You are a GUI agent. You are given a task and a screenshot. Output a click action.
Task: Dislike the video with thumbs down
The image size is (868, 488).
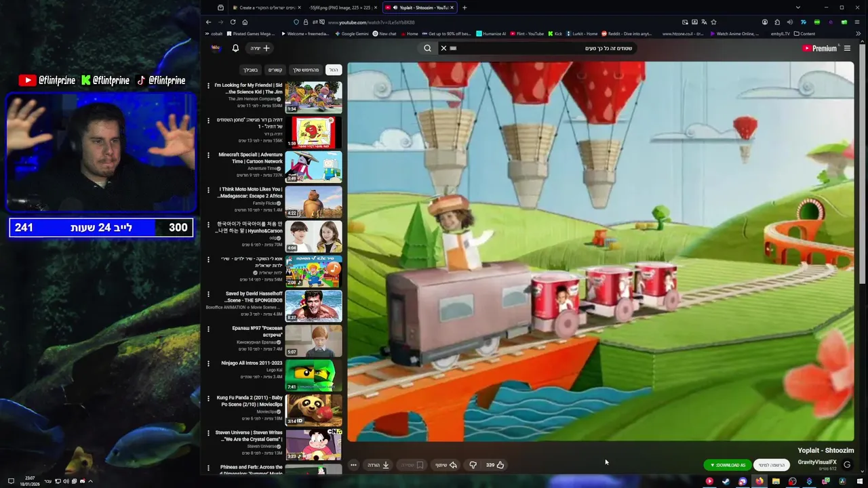pos(473,465)
